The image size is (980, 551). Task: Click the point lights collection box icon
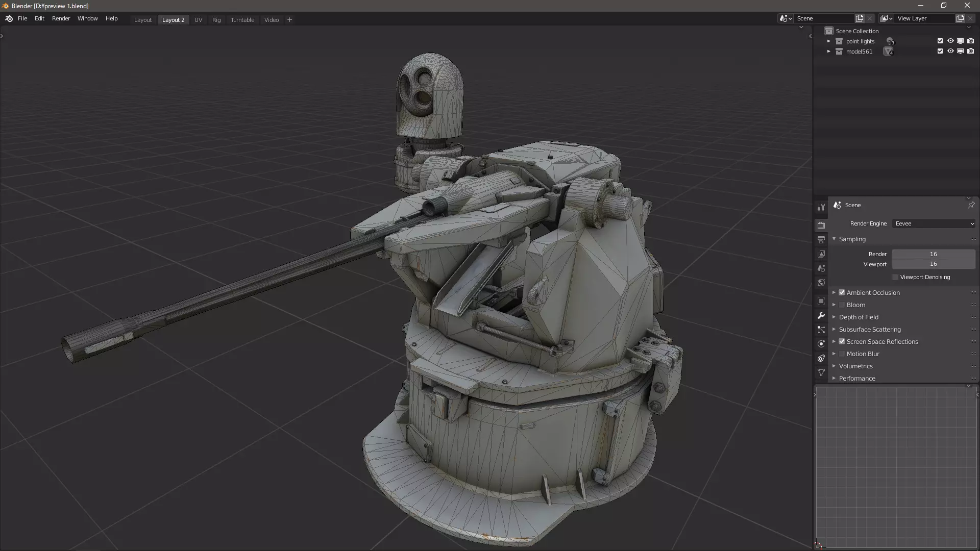pyautogui.click(x=839, y=41)
